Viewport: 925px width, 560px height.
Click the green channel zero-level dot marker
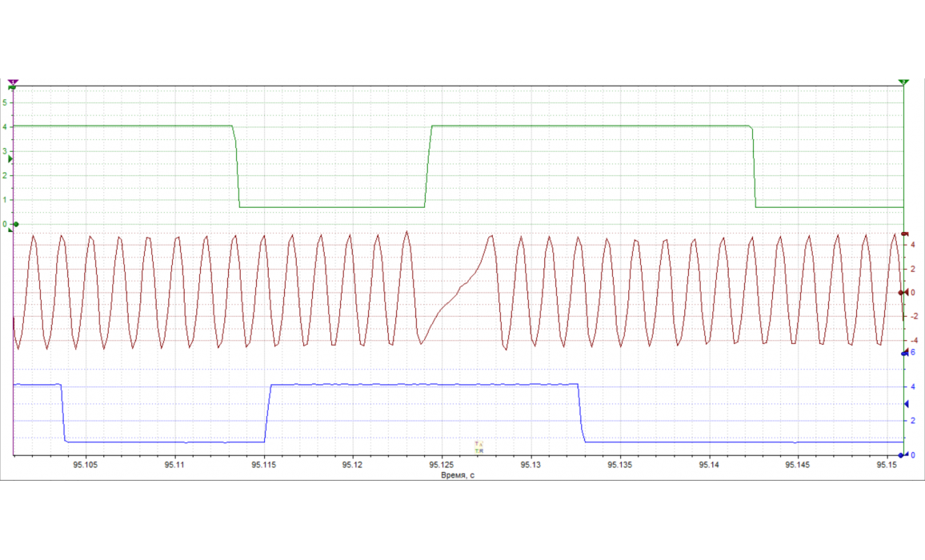click(x=16, y=224)
